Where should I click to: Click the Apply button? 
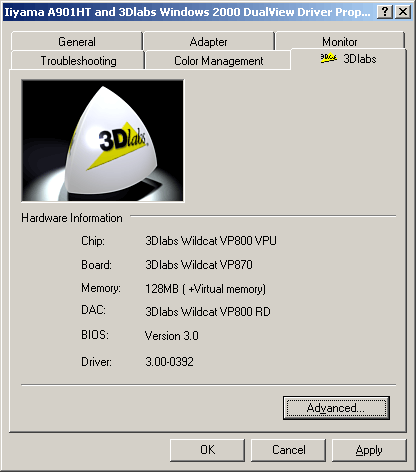(x=369, y=450)
